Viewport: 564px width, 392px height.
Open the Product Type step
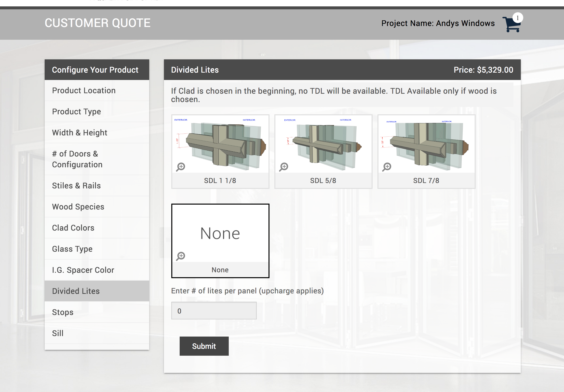pos(76,111)
